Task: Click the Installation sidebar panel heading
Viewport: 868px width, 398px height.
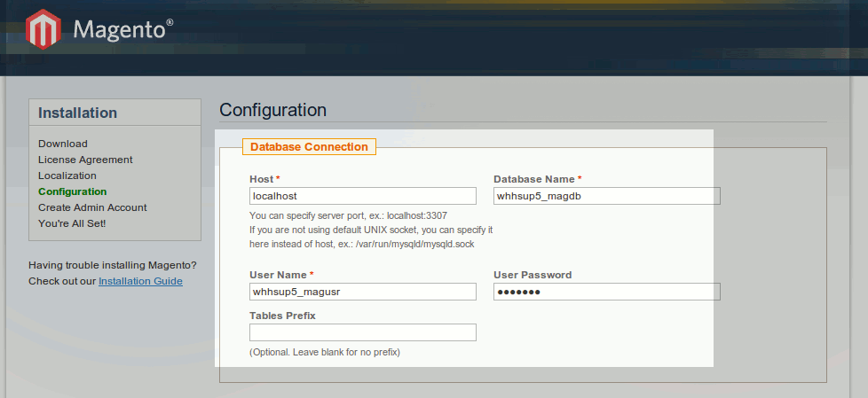Action: [x=78, y=113]
